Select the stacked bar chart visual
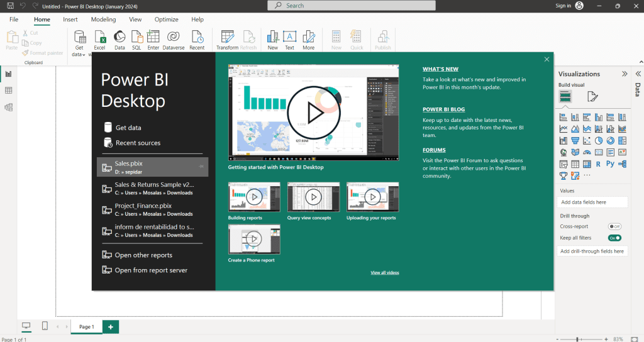This screenshot has height=342, width=644. coord(563,118)
